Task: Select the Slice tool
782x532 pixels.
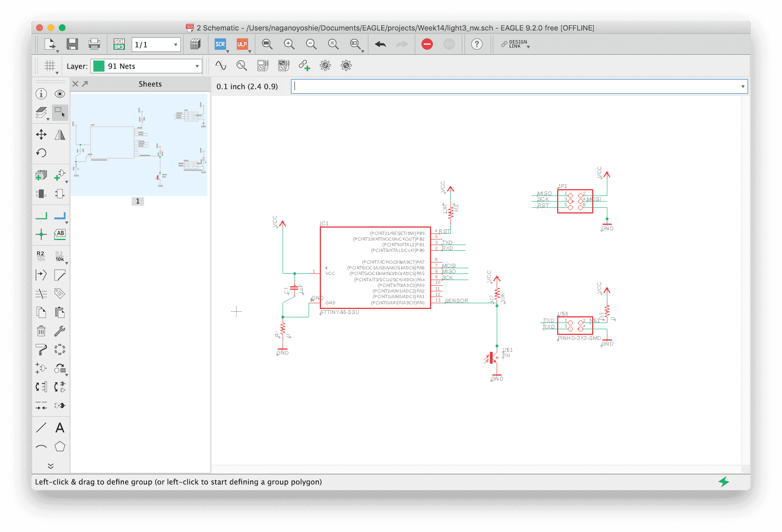Action: tap(41, 294)
